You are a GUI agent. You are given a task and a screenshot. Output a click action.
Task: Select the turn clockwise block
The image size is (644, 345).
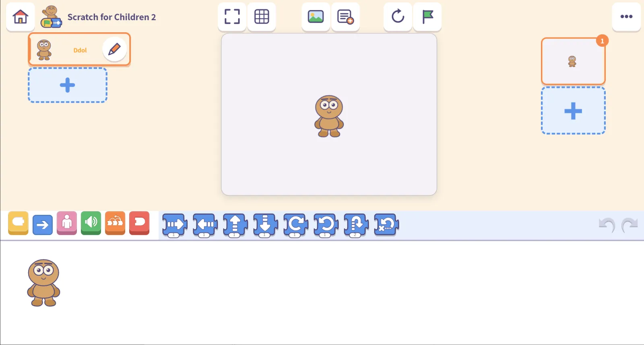point(296,225)
